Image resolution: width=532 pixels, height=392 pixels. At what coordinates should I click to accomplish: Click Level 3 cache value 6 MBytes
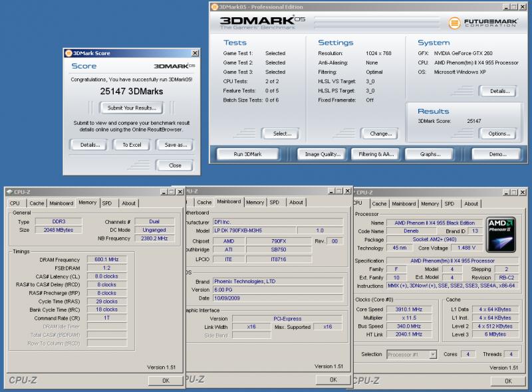pos(495,334)
